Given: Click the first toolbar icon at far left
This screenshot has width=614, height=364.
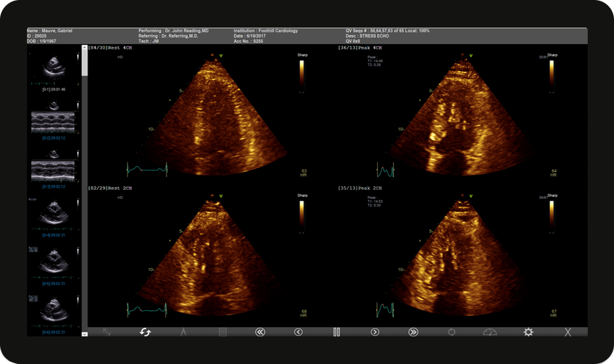Looking at the screenshot, I should (x=107, y=332).
